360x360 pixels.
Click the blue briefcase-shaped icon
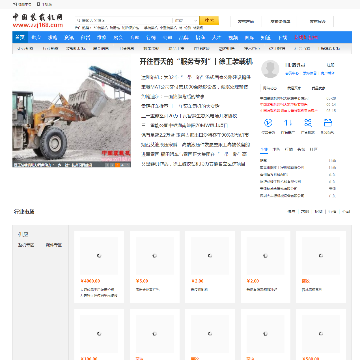(328, 123)
